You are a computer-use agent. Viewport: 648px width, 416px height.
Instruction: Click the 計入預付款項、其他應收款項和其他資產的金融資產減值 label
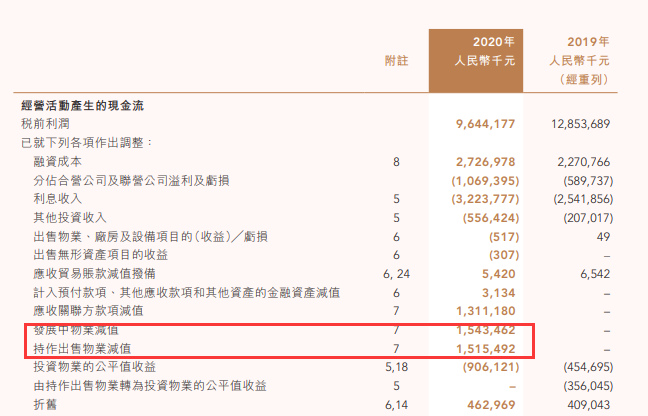pos(187,293)
